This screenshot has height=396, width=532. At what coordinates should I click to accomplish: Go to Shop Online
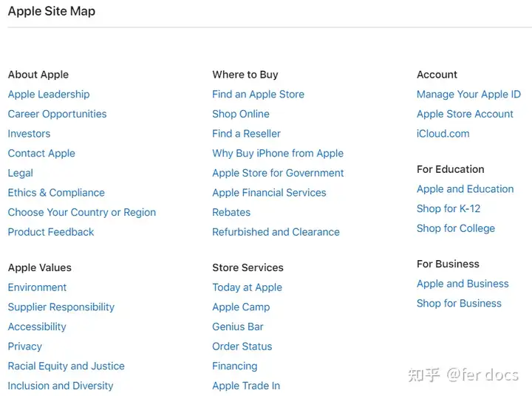coord(241,114)
